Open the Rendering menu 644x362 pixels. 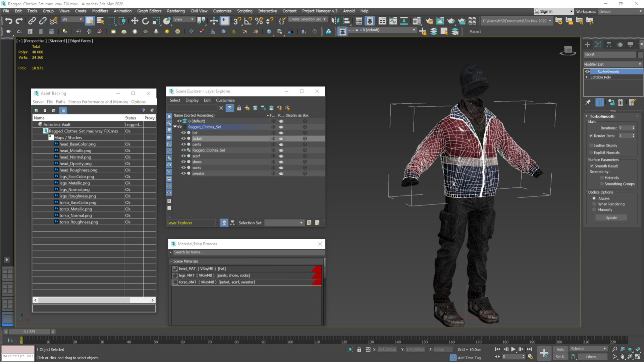point(176,11)
